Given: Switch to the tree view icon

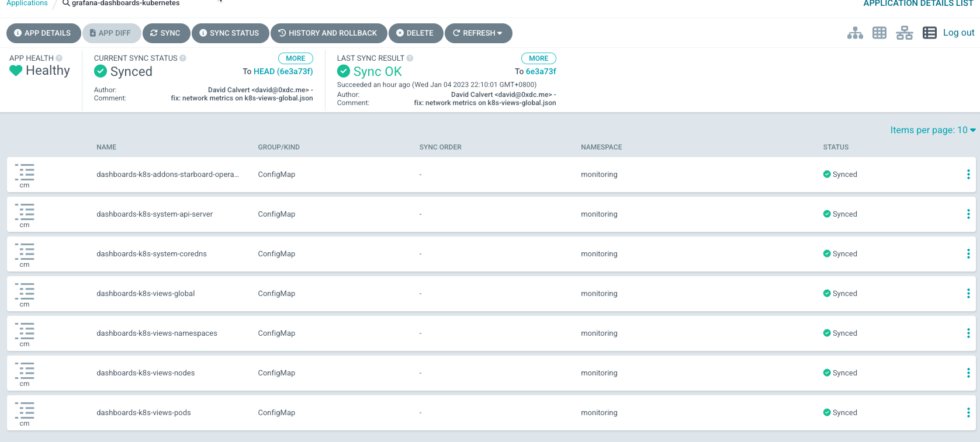Looking at the screenshot, I should (855, 33).
